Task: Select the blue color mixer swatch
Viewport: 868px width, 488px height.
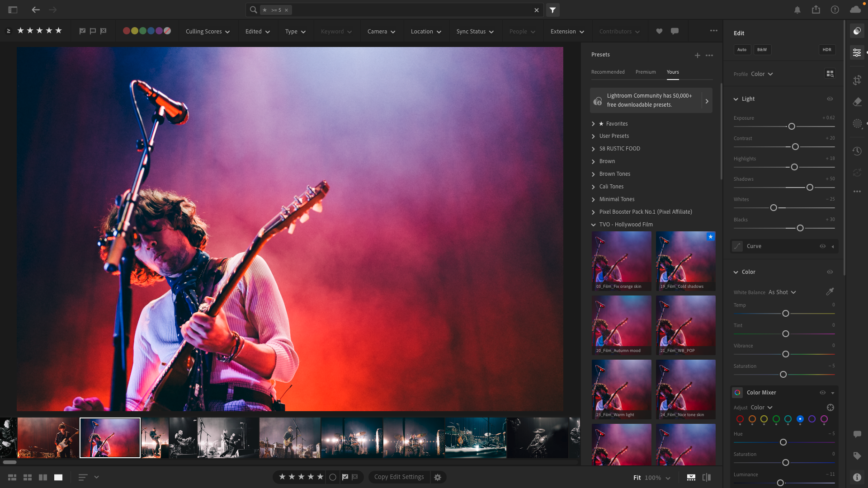Action: tap(800, 419)
